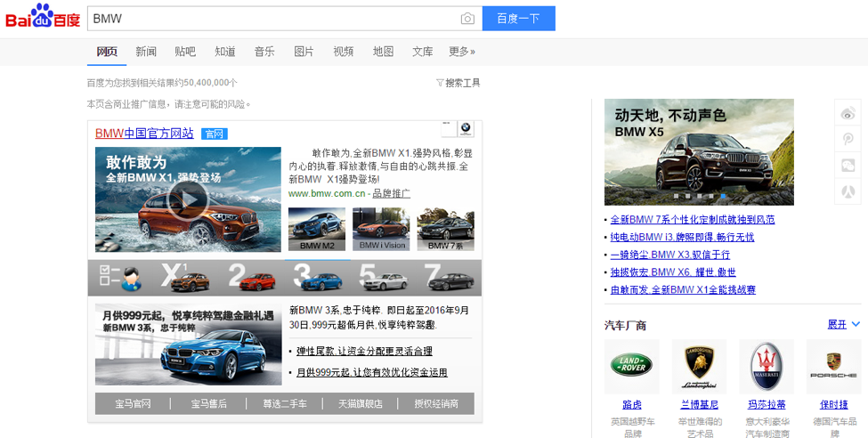Click the 宝马售后 button
This screenshot has width=868, height=438.
pyautogui.click(x=208, y=403)
